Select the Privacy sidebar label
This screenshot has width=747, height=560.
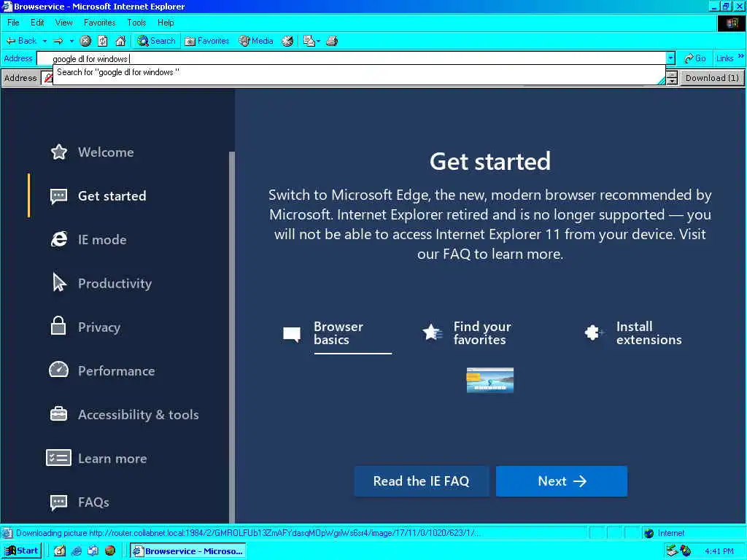99,327
